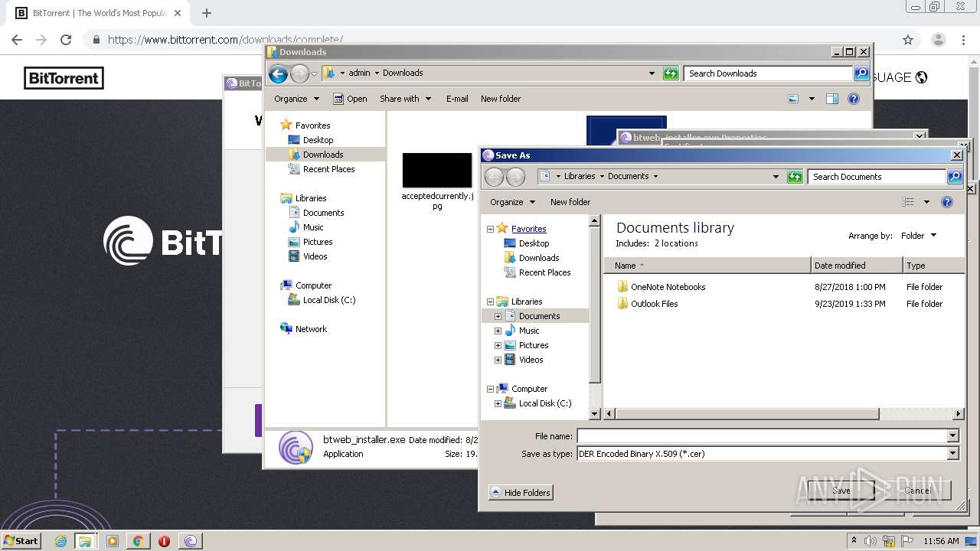Click the Windows Start button
This screenshot has width=980, height=551.
(x=21, y=541)
